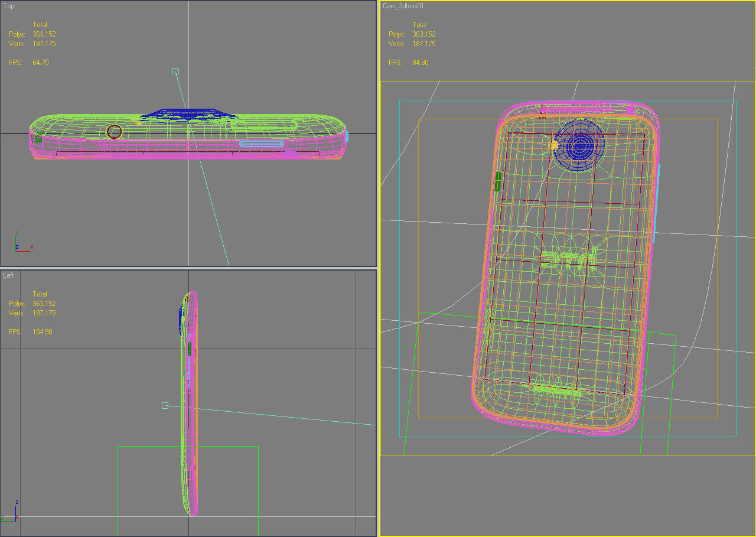Select the red circular jack in Top viewport

tap(115, 132)
